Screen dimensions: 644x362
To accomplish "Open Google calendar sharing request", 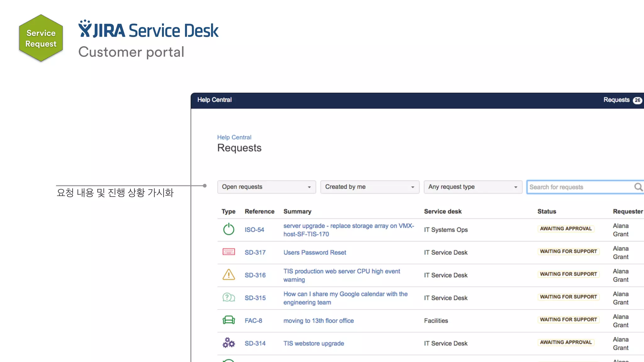I will coord(346,298).
